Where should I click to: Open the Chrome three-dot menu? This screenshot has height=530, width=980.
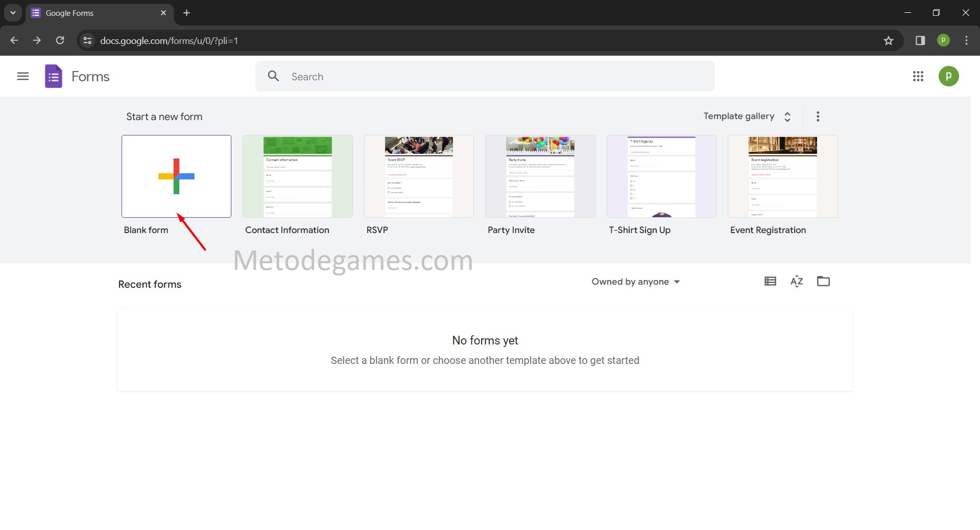(966, 40)
